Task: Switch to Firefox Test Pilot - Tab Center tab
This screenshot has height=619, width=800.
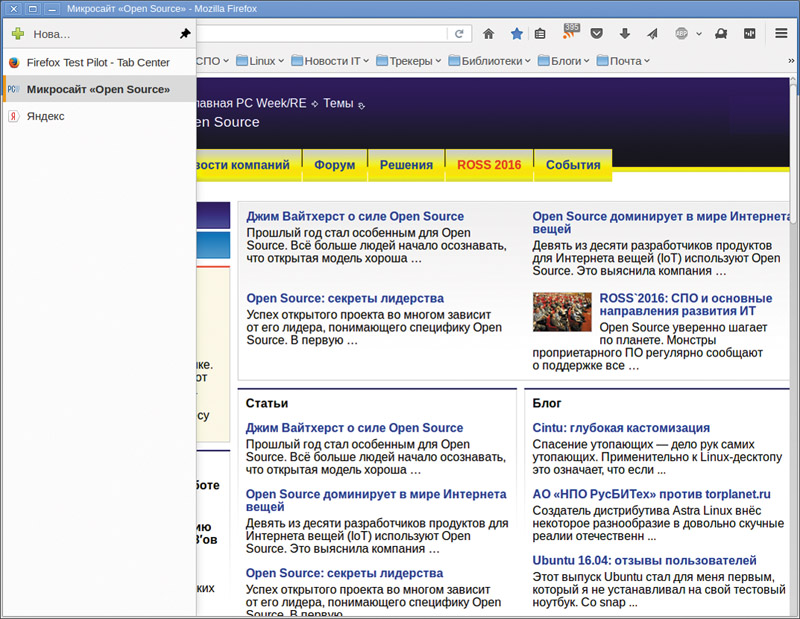Action: (x=99, y=62)
